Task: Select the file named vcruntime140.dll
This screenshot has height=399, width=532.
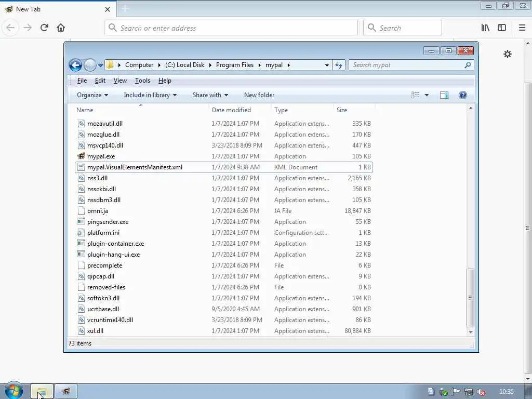Action: pyautogui.click(x=110, y=320)
